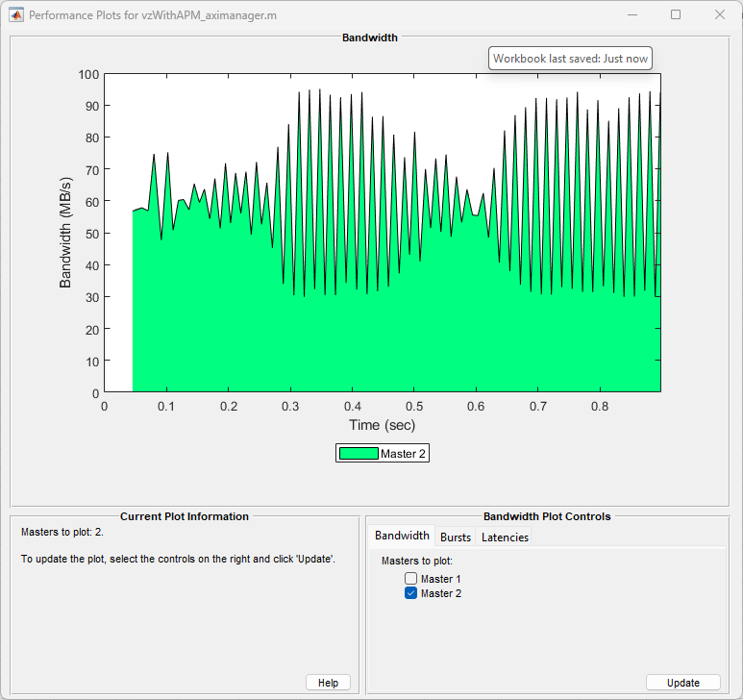The height and width of the screenshot is (700, 743).
Task: Select the 'Bandwidth (MB/s)' y-axis label
Action: pos(66,233)
